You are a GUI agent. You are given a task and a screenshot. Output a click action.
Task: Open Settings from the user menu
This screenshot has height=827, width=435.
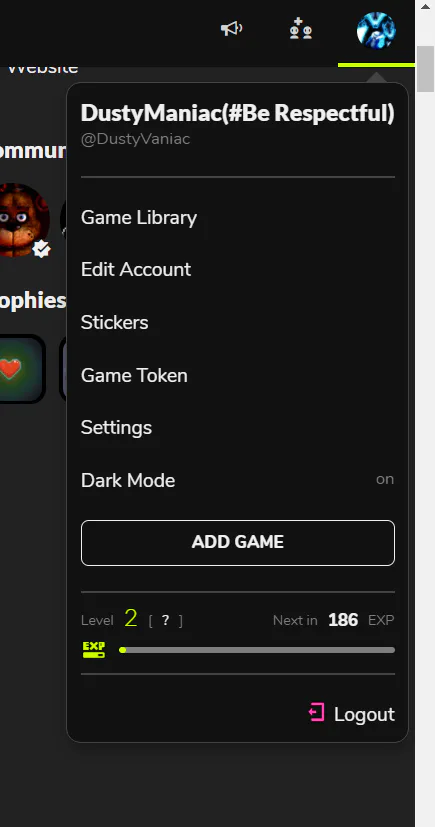point(116,428)
